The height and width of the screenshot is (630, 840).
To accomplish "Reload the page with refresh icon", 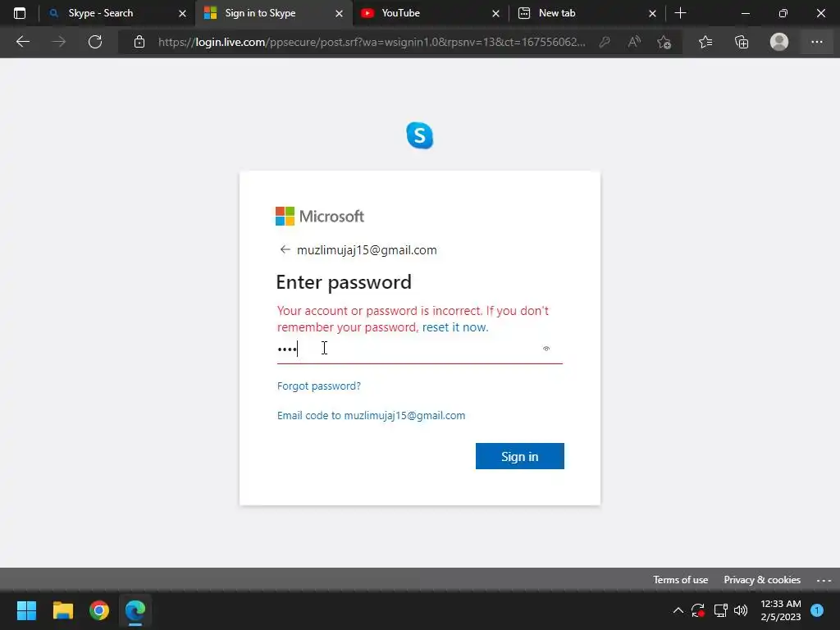I will tap(95, 42).
